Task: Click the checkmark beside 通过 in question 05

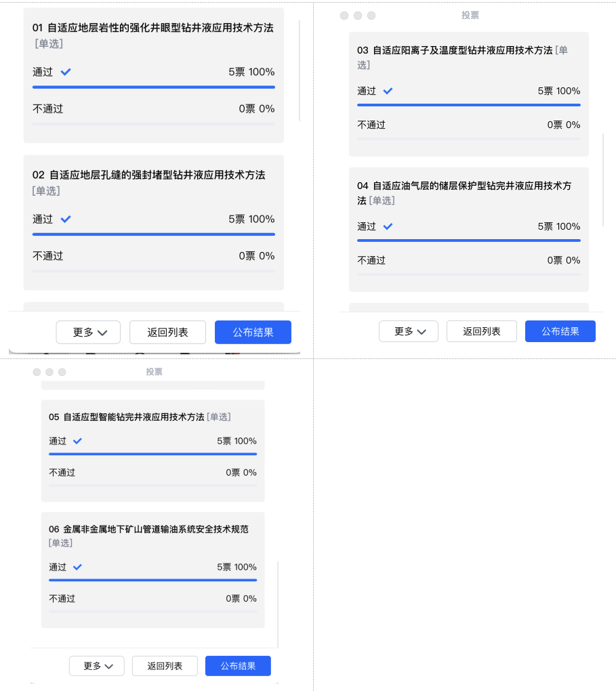Action: [77, 441]
